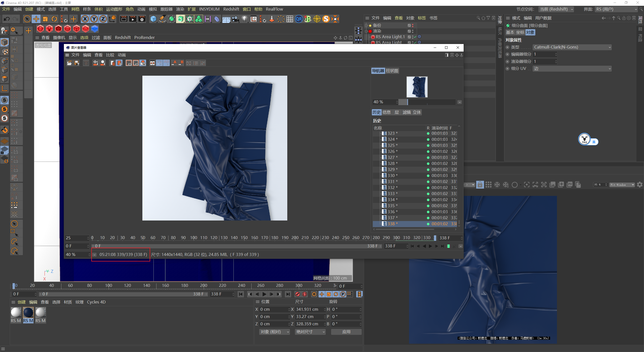
Task: Switch to the 柱状图 histogram tab
Action: 392,71
